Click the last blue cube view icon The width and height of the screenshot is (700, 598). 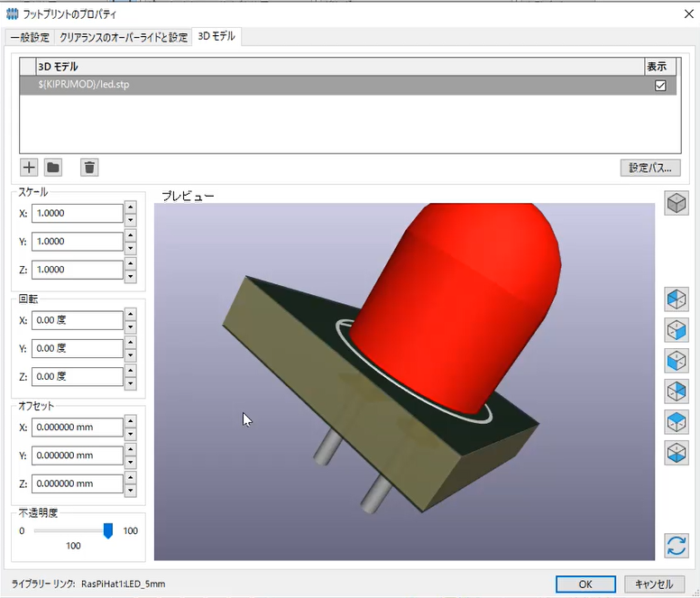click(676, 452)
